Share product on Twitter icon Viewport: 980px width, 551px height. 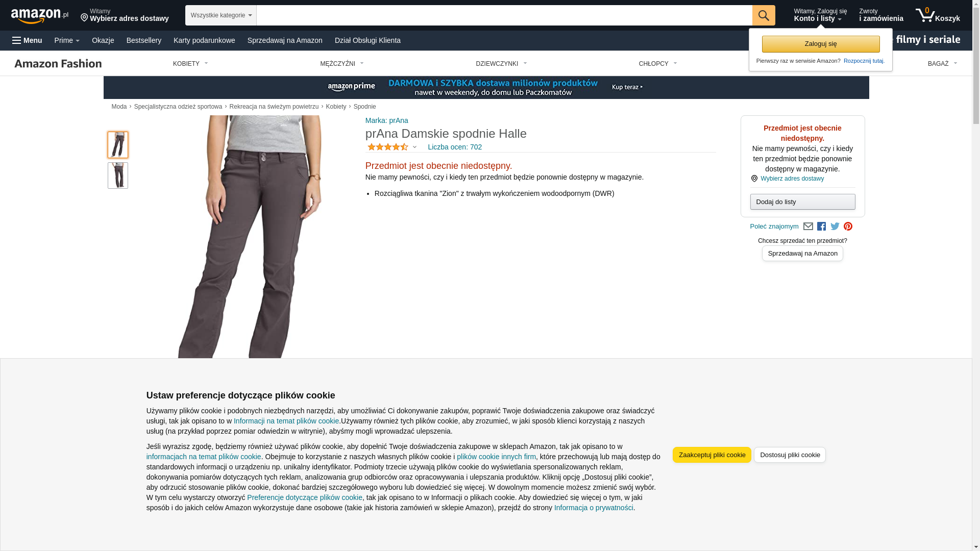pyautogui.click(x=835, y=227)
